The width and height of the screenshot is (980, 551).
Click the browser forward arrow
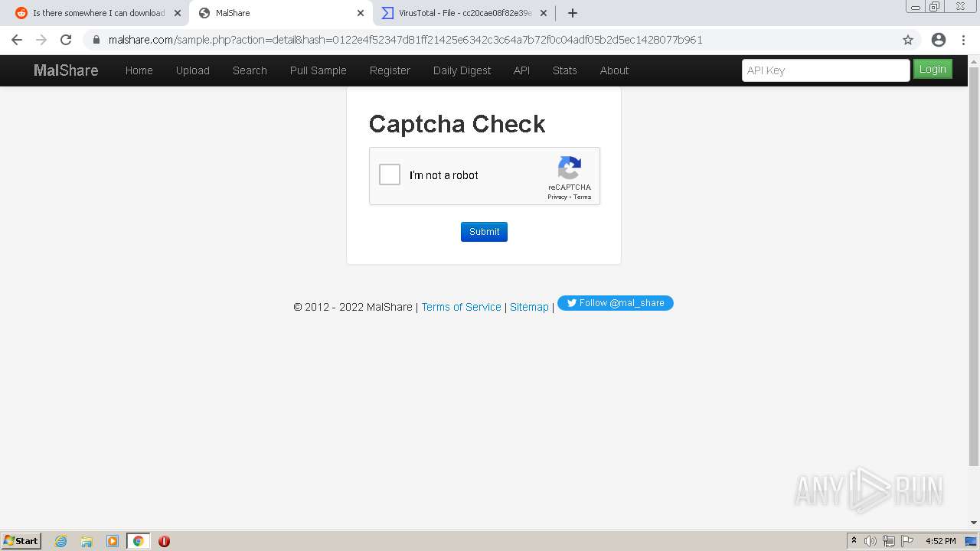click(x=41, y=40)
